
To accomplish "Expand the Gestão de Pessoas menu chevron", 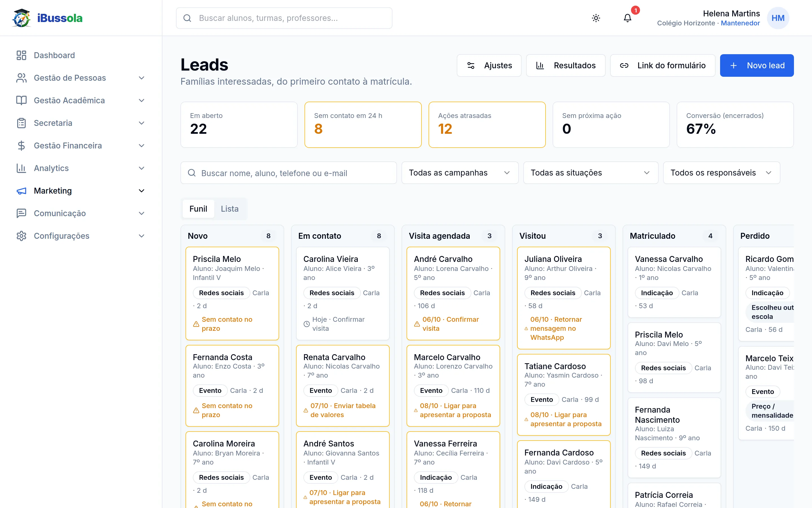I will (x=142, y=78).
